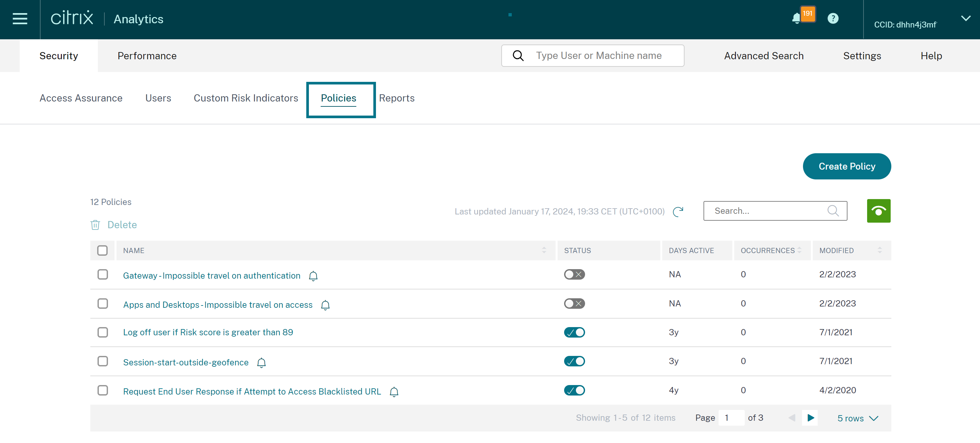
Task: Click bell icon next to Session-start-outside-geofence
Action: [261, 363]
